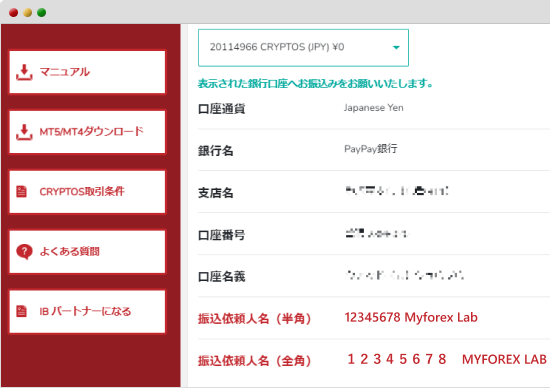Click the download icon beside MT5/MT4ダウンロード
This screenshot has width=550, height=388.
point(24,132)
